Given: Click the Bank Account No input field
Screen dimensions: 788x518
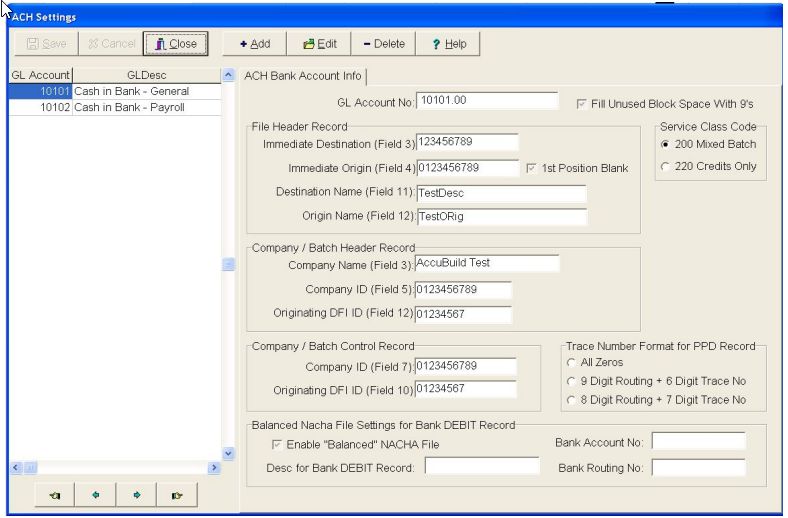Looking at the screenshot, I should pyautogui.click(x=699, y=441).
